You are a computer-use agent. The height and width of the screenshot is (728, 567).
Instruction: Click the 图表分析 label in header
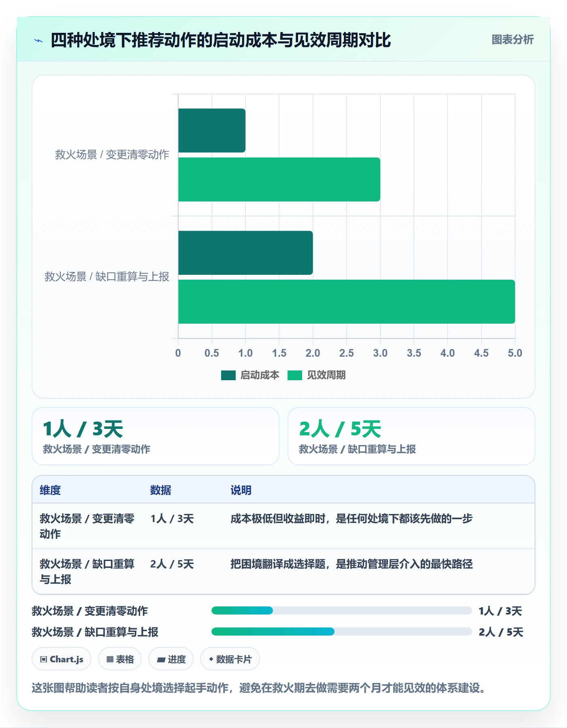pyautogui.click(x=512, y=40)
